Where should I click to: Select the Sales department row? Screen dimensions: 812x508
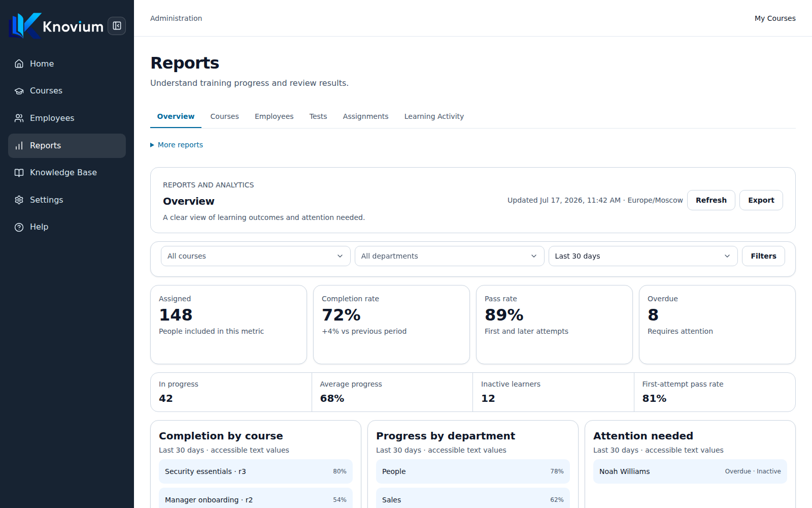[x=473, y=499]
